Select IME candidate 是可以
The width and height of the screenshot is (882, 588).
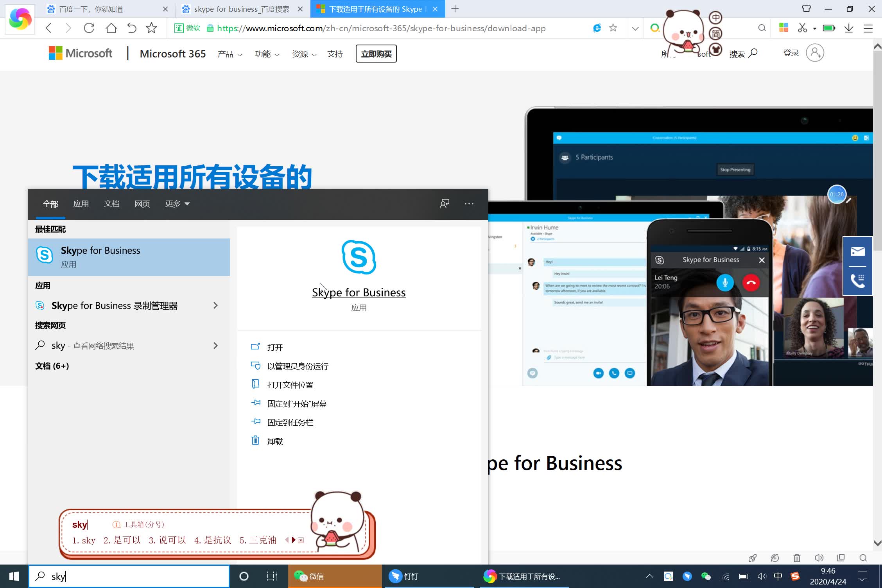click(122, 540)
